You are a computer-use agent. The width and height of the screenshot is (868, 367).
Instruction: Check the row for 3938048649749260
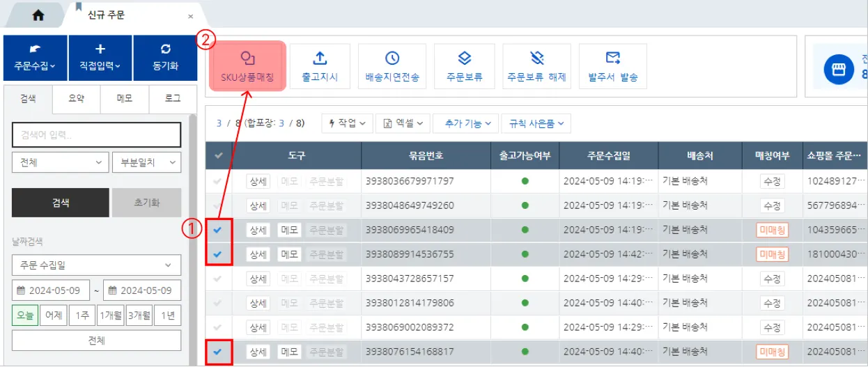[x=218, y=205]
